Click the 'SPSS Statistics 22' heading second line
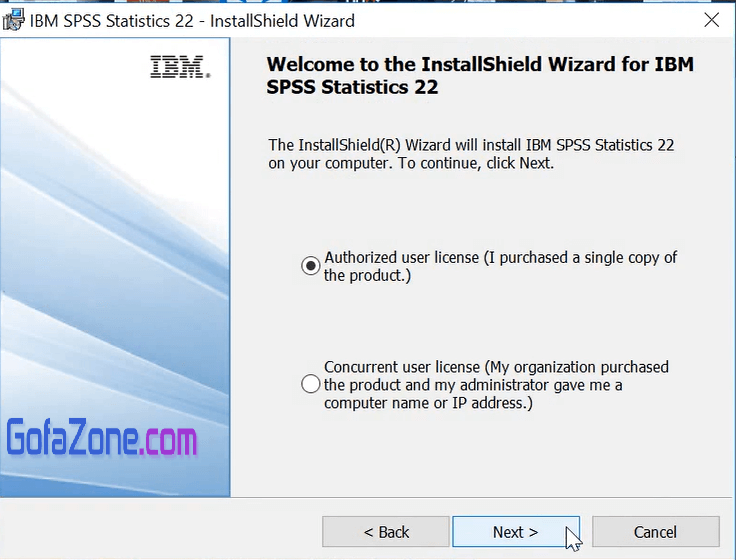The height and width of the screenshot is (560, 736). point(352,88)
